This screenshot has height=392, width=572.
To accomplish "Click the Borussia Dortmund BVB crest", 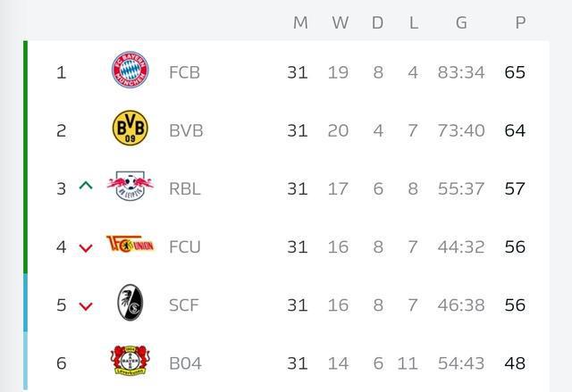I will (130, 130).
